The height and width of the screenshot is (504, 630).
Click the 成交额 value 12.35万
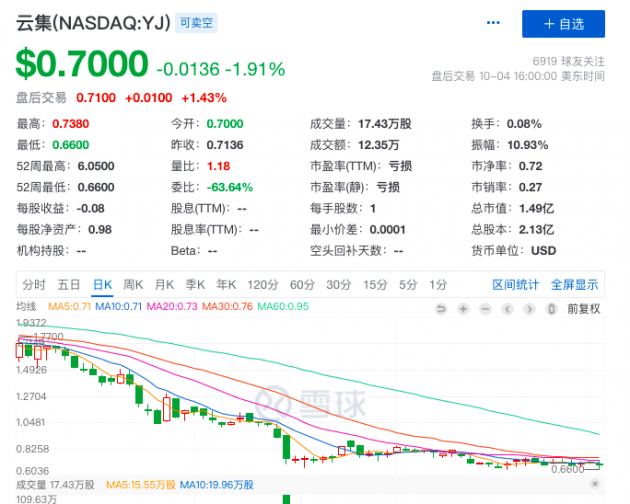click(x=378, y=145)
